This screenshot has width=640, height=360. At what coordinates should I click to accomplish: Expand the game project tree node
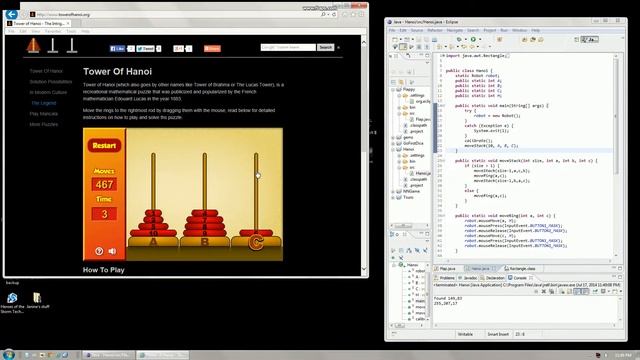click(x=393, y=138)
